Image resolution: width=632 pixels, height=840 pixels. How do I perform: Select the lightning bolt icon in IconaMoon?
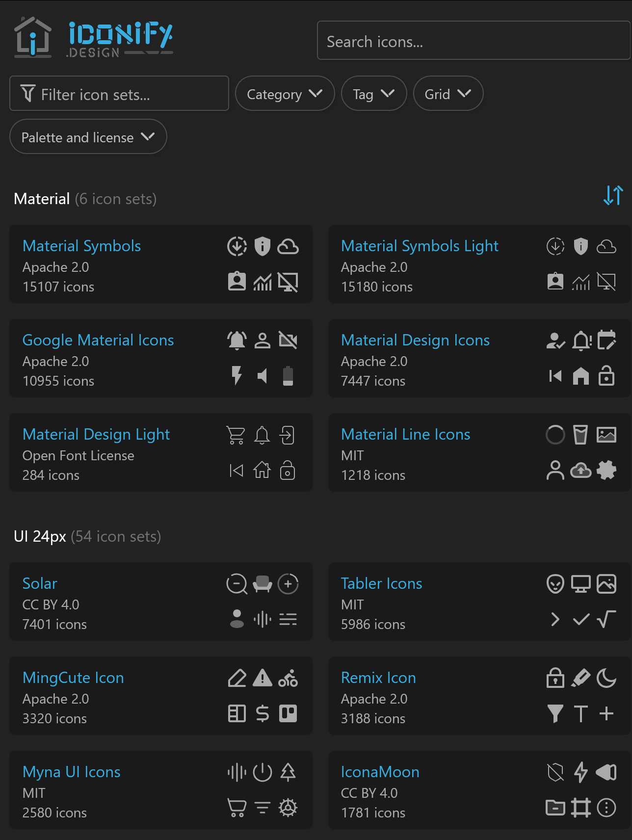coord(581,772)
